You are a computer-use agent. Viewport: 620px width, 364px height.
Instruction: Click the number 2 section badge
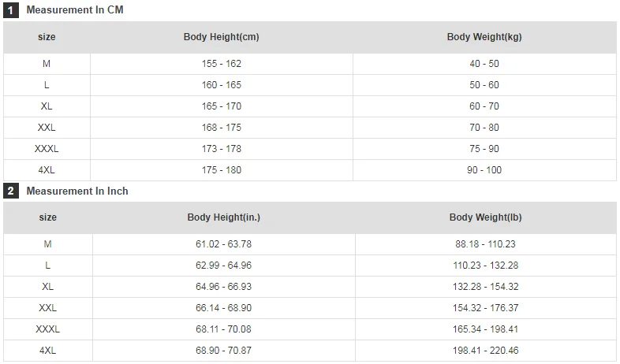(11, 191)
